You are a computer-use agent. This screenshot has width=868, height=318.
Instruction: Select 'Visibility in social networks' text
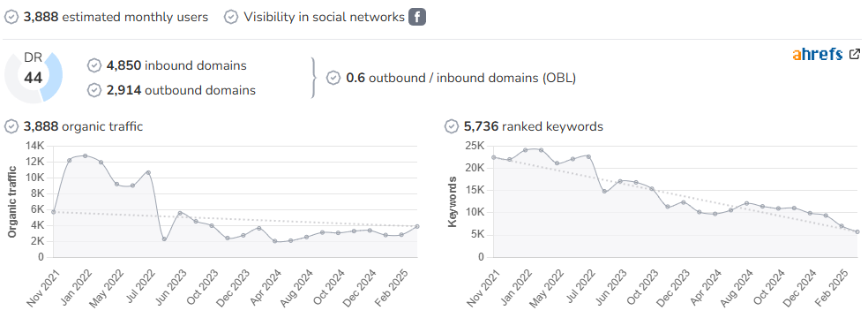tap(325, 17)
